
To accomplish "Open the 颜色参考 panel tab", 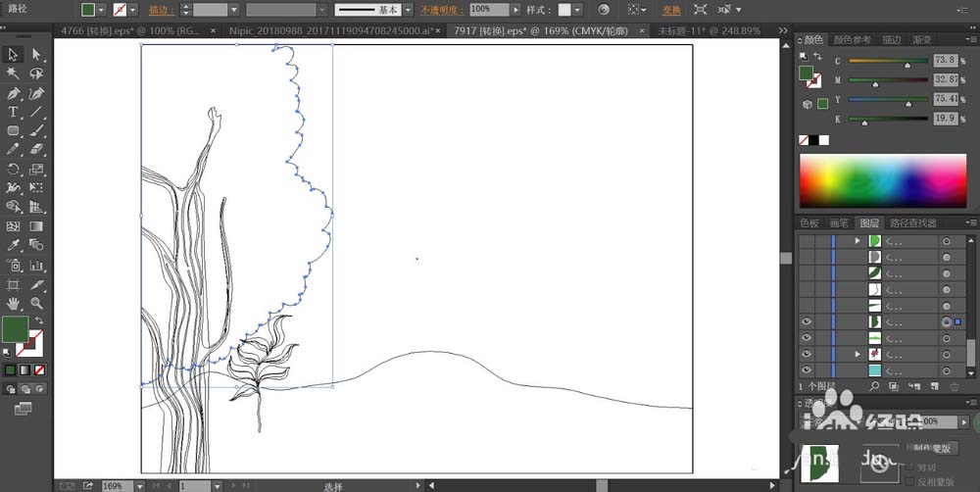I will pyautogui.click(x=852, y=39).
